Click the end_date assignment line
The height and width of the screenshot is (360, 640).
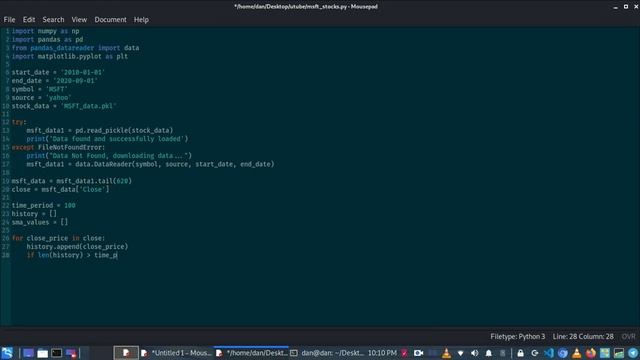tap(55, 81)
